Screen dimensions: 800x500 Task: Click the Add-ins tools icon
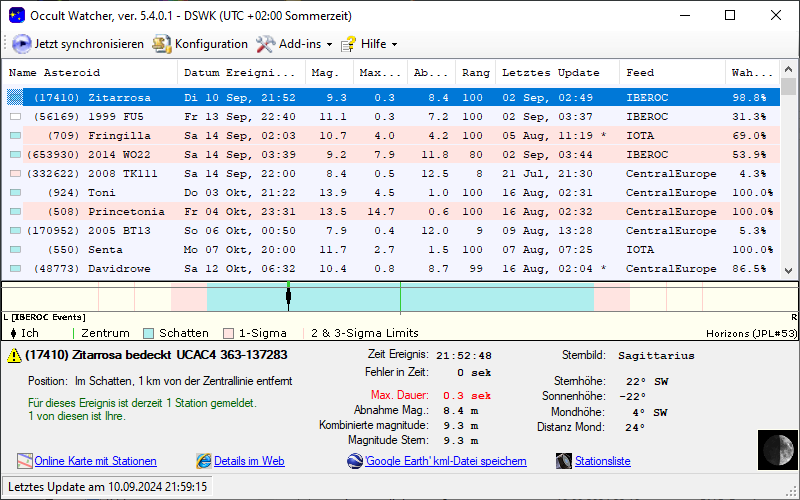(265, 44)
